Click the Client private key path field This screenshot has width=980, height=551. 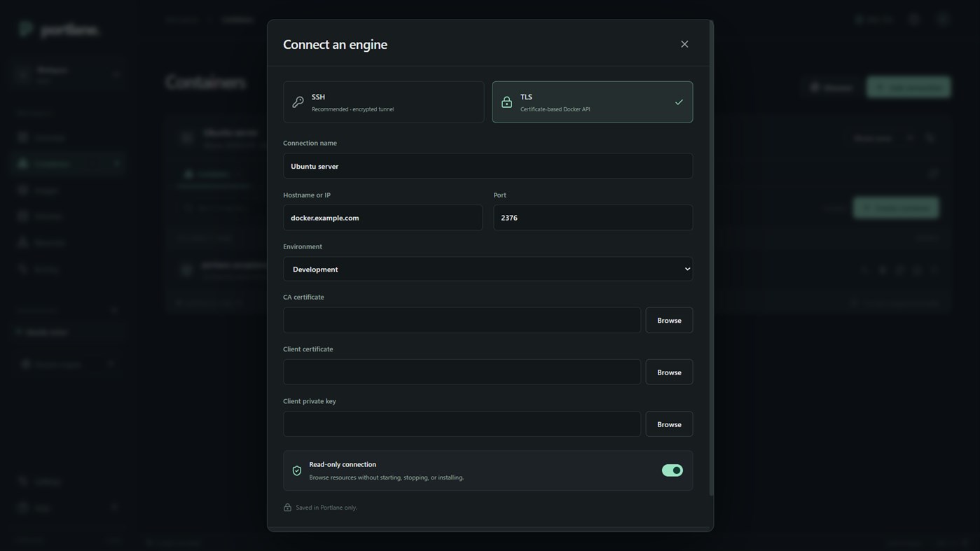click(x=462, y=424)
